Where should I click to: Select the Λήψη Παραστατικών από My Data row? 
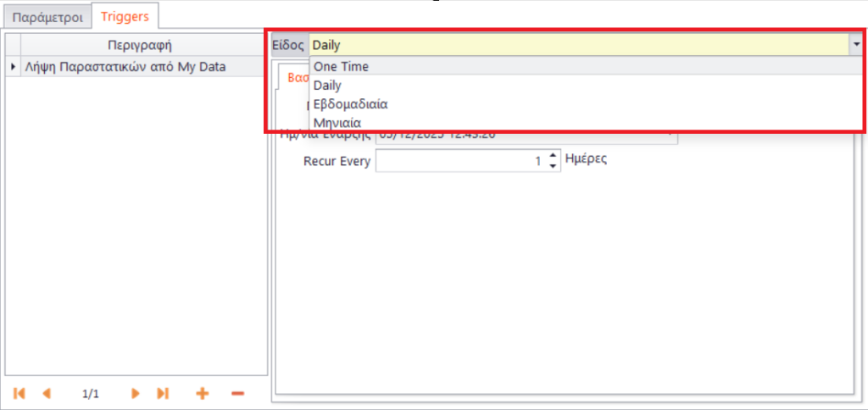pyautogui.click(x=125, y=66)
